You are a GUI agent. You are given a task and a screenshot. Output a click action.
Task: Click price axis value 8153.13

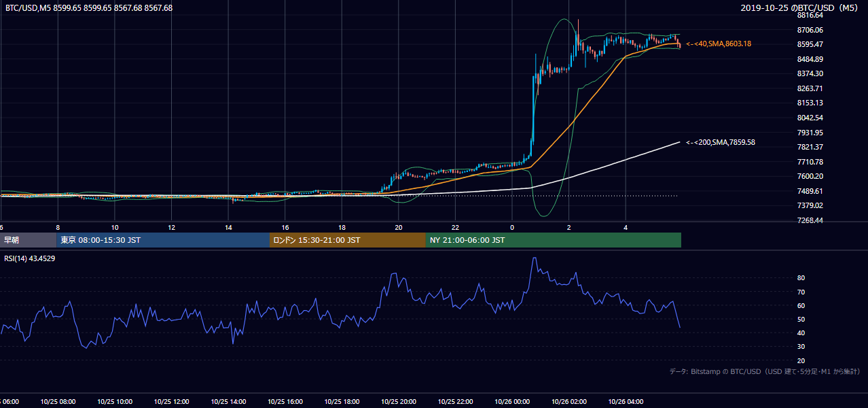[810, 103]
